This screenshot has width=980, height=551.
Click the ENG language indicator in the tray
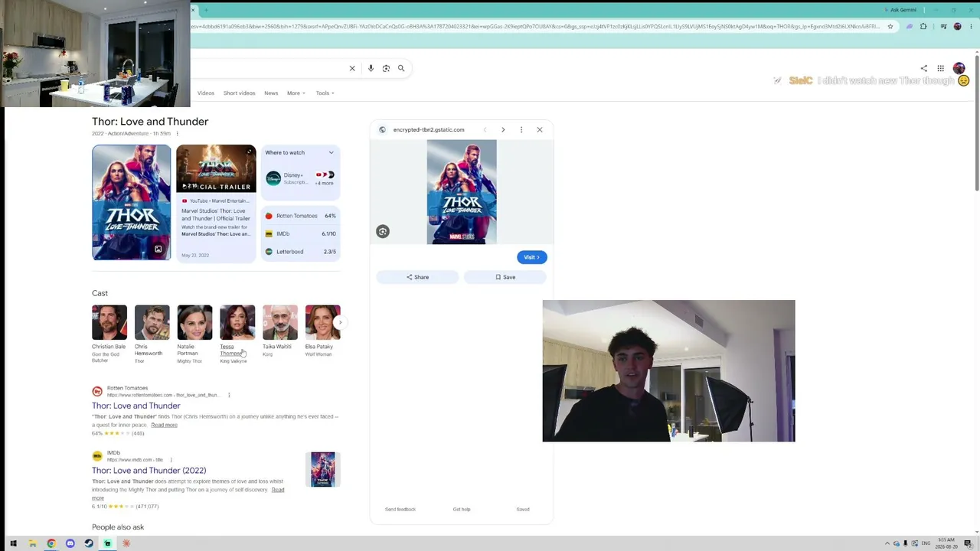(926, 544)
